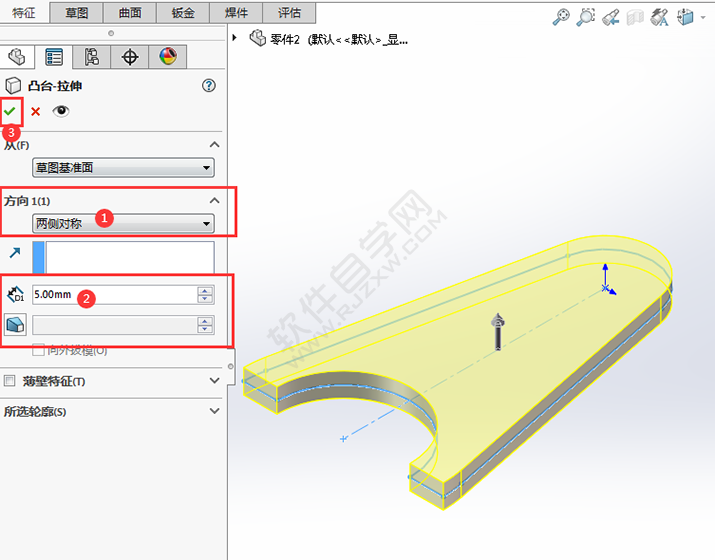The width and height of the screenshot is (715, 560).
Task: Click the reverse direction arrow icon
Action: point(15,252)
